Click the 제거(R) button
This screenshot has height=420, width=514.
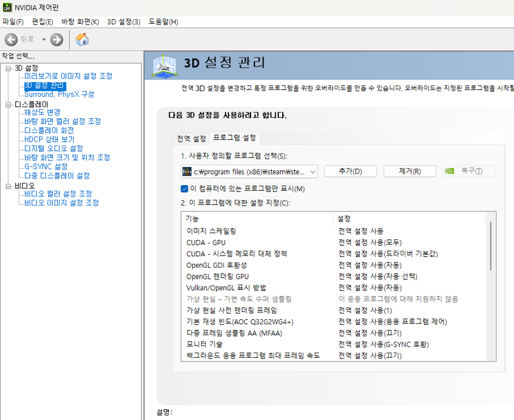(x=410, y=171)
